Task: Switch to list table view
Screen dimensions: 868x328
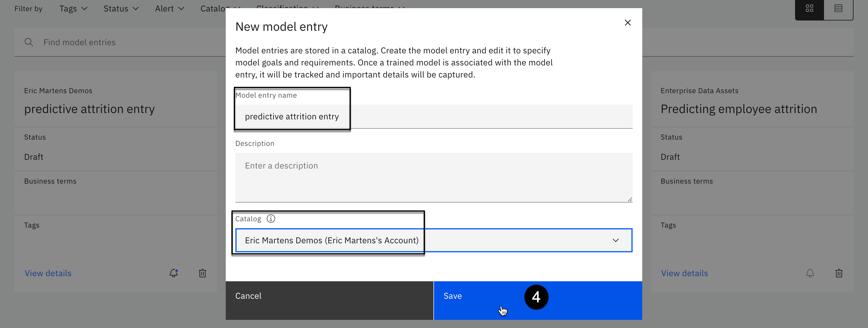Action: 838,8
